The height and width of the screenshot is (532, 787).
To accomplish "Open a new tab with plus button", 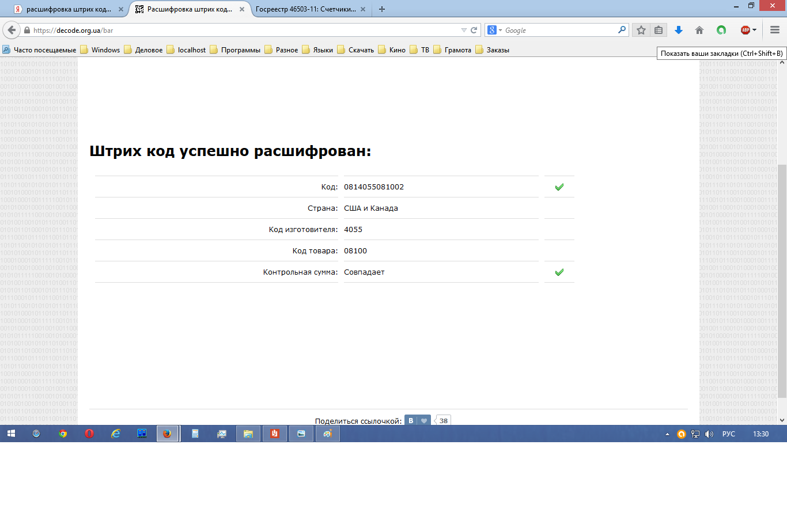I will [x=382, y=9].
